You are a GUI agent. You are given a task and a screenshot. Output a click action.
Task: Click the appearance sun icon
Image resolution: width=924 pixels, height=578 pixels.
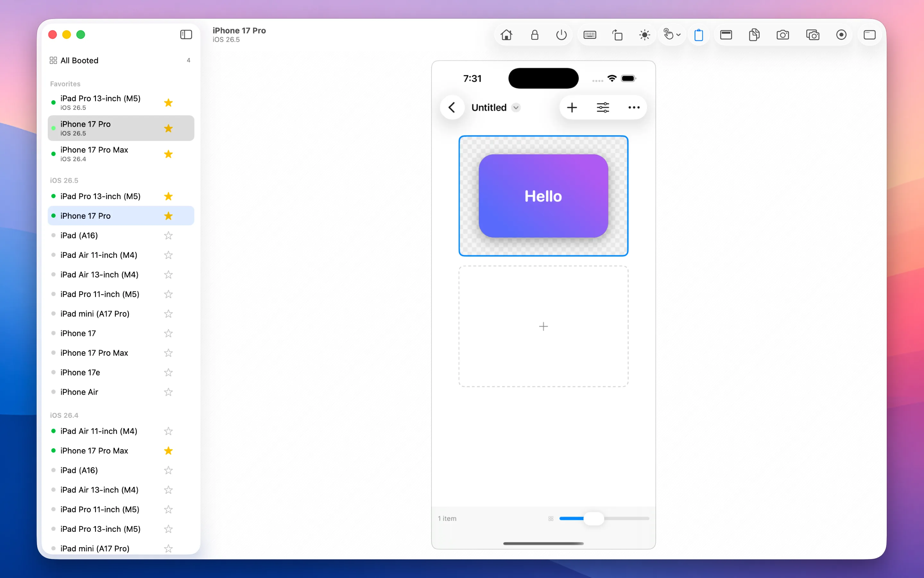tap(645, 35)
